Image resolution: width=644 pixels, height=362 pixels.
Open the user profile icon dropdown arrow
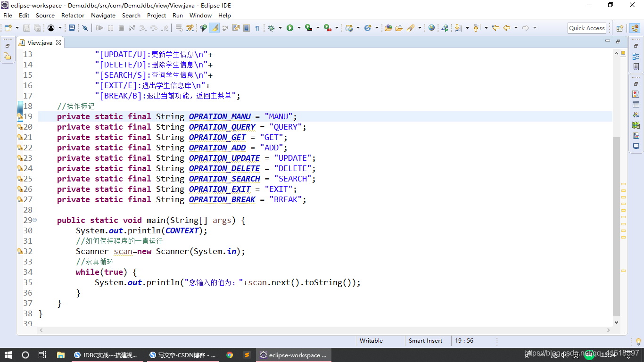point(60,28)
